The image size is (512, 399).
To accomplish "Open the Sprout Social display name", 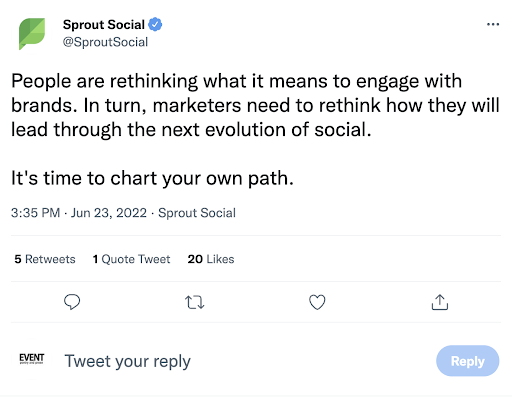I will pyautogui.click(x=104, y=25).
